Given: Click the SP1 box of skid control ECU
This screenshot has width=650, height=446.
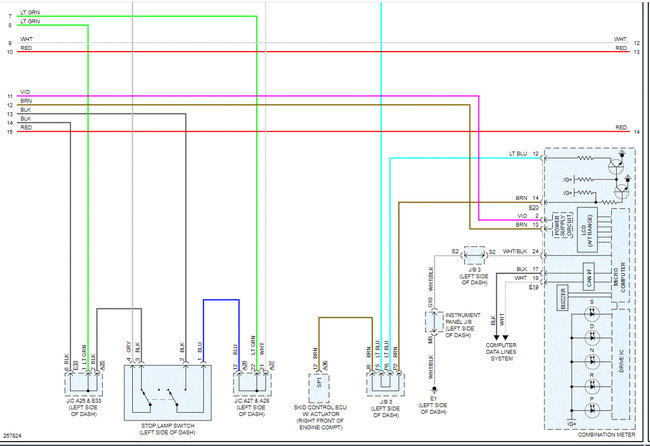Looking at the screenshot, I should [x=319, y=387].
